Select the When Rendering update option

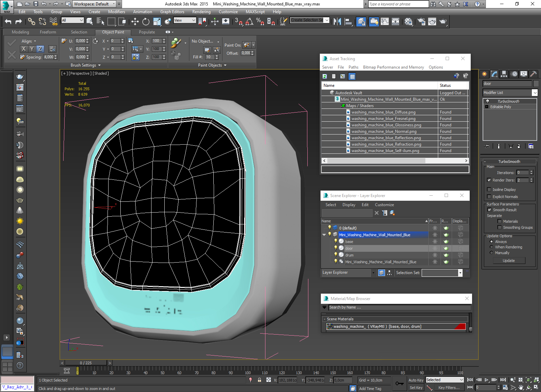click(491, 247)
